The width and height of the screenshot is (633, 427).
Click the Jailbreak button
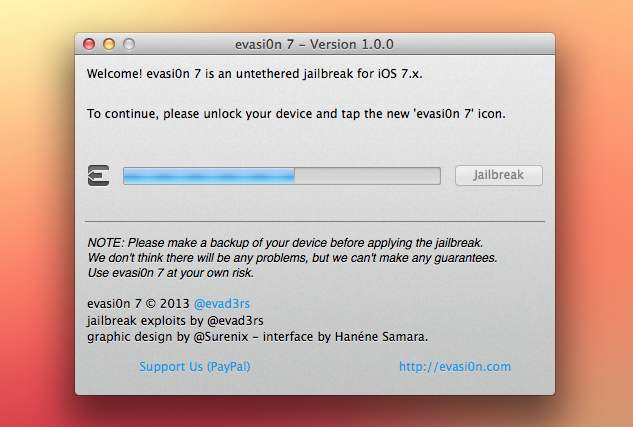click(499, 175)
